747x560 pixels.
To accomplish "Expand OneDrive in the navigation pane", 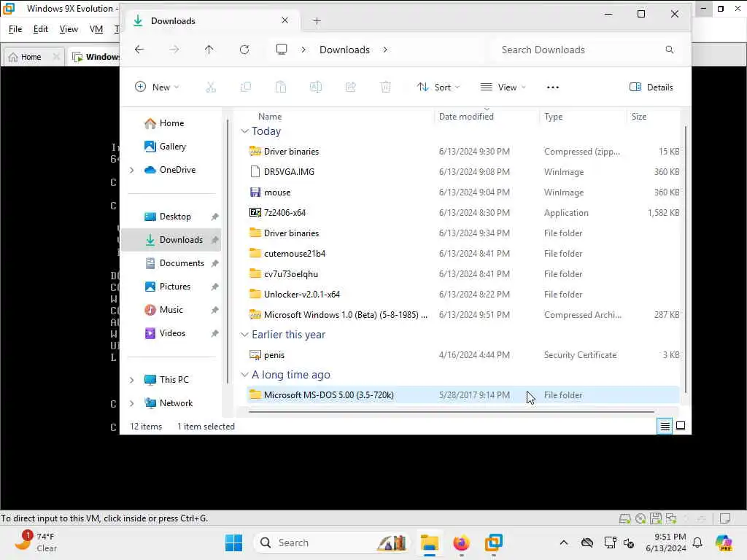I will (x=132, y=170).
